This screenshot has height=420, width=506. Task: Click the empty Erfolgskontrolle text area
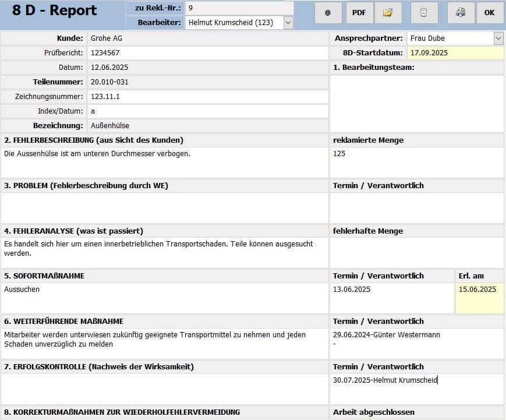[x=165, y=389]
